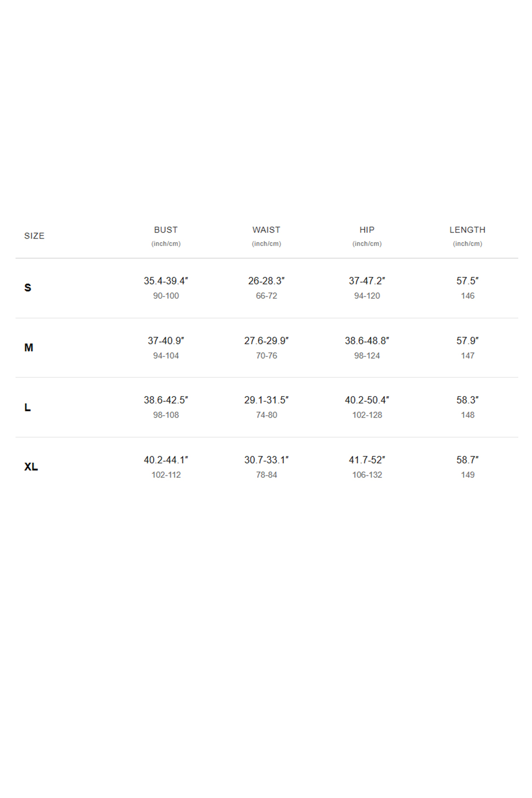Click the SIZE column header

pos(34,236)
